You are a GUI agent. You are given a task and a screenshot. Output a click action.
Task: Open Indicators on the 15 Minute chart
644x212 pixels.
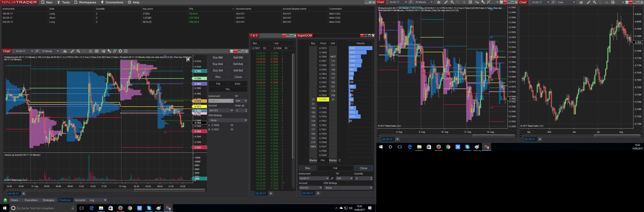115,51
